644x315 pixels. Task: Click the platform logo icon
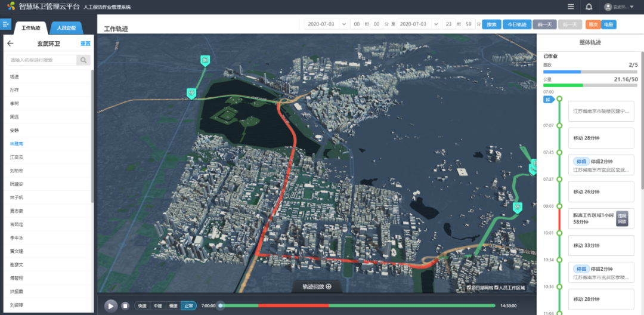(11, 6)
